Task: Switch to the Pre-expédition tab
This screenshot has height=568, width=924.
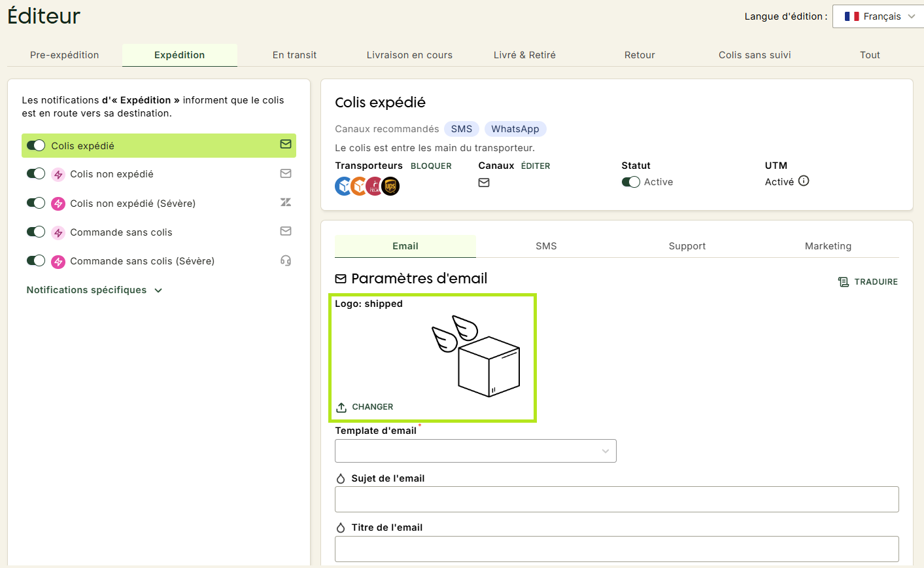Action: point(65,55)
